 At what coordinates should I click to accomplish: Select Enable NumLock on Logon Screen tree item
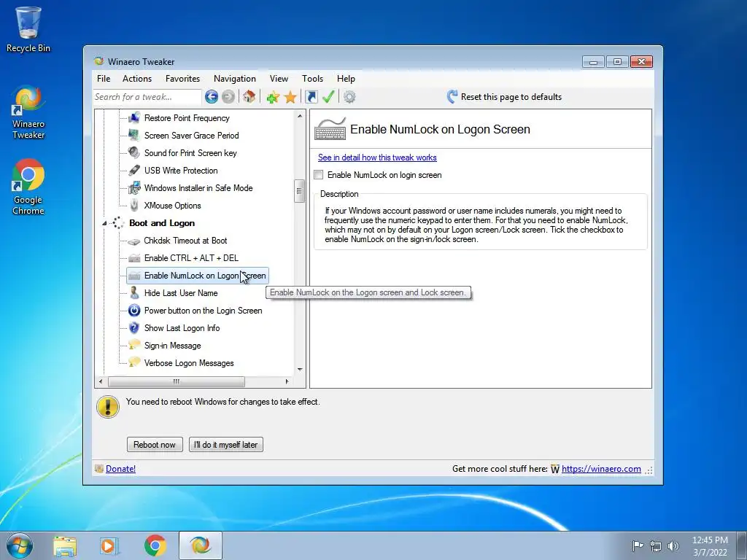point(198,276)
